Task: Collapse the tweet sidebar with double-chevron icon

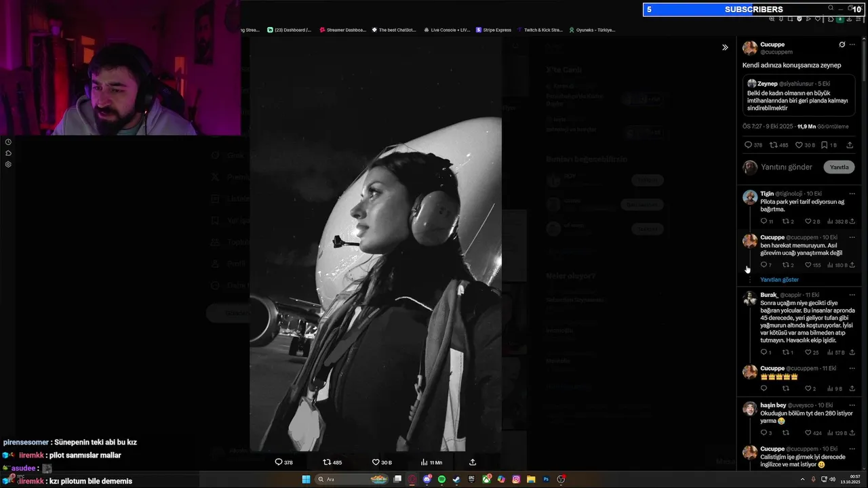Action: (x=725, y=47)
